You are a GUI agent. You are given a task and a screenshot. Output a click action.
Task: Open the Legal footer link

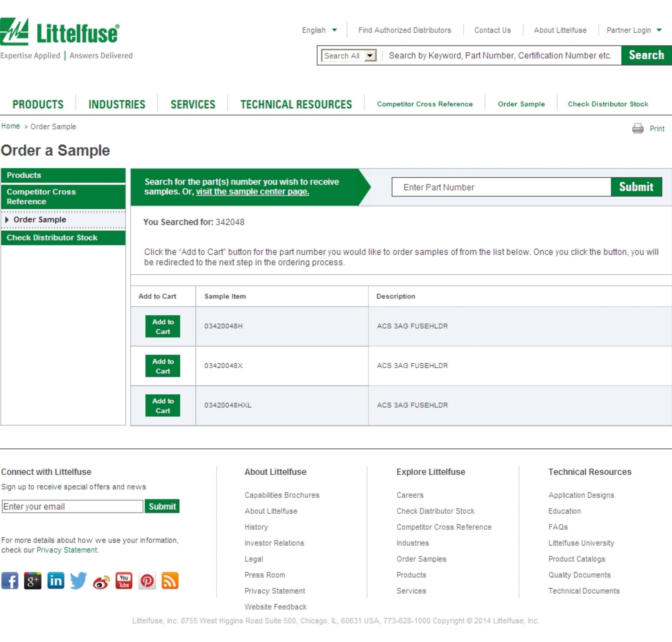pos(254,559)
